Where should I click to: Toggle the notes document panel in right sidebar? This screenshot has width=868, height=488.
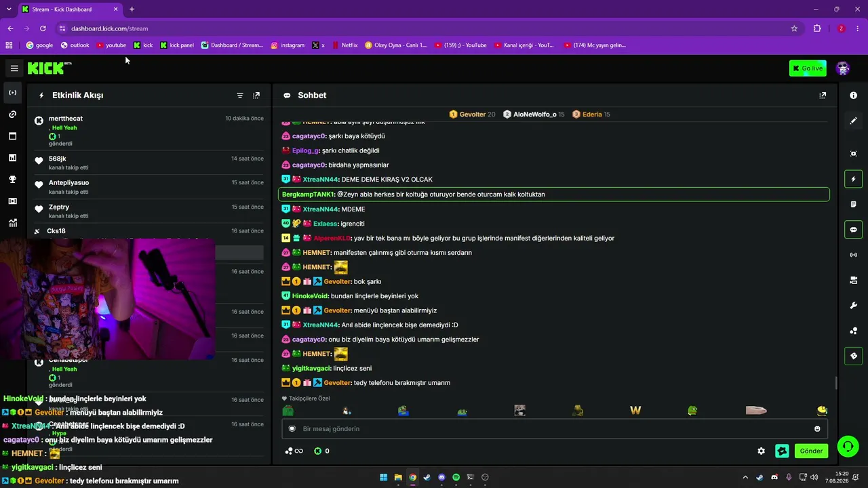click(853, 204)
